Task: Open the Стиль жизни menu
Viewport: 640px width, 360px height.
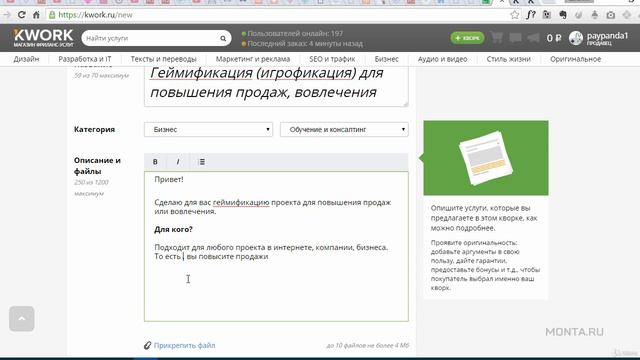Action: 509,59
